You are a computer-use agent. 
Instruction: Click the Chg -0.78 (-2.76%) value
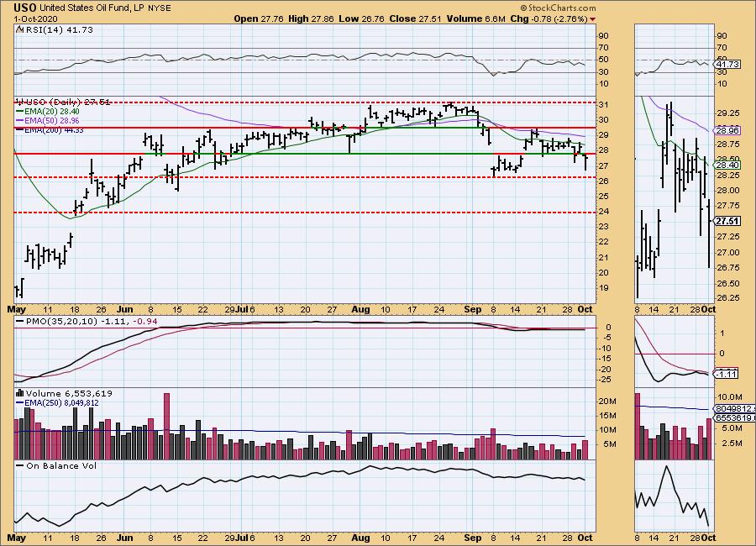pyautogui.click(x=549, y=18)
